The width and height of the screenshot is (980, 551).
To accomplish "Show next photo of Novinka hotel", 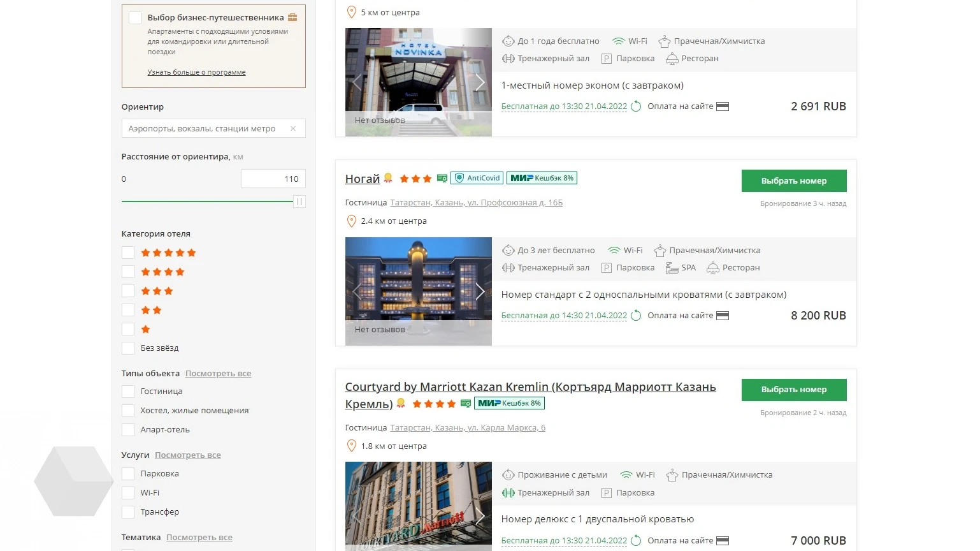I will coord(480,82).
